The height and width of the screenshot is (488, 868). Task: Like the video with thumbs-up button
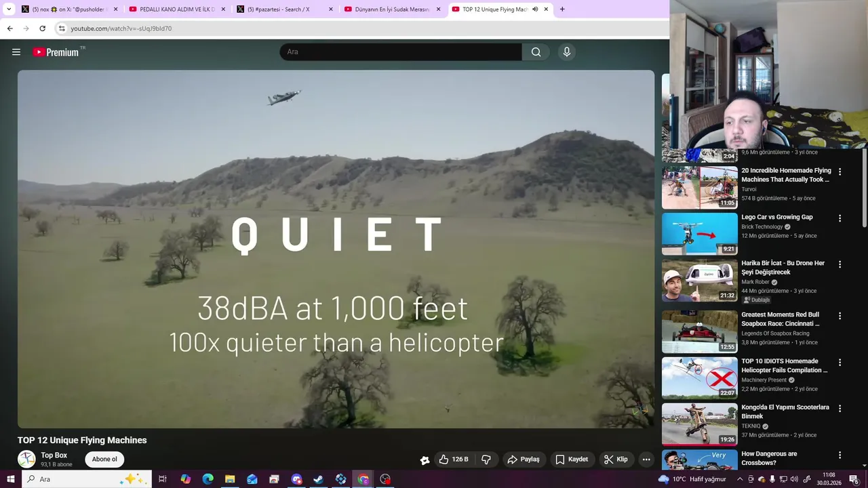point(454,460)
